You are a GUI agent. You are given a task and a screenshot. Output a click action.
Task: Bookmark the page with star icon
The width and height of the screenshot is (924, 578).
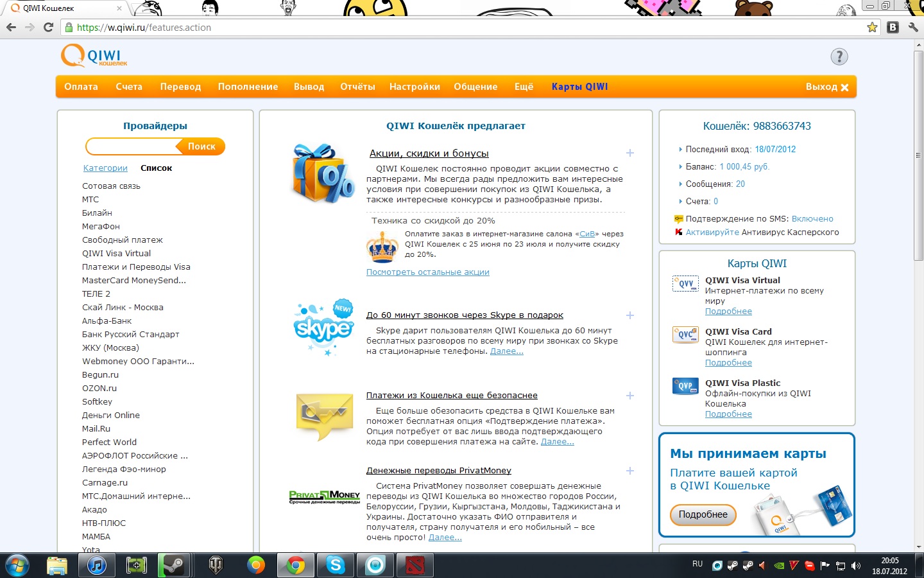click(x=872, y=27)
